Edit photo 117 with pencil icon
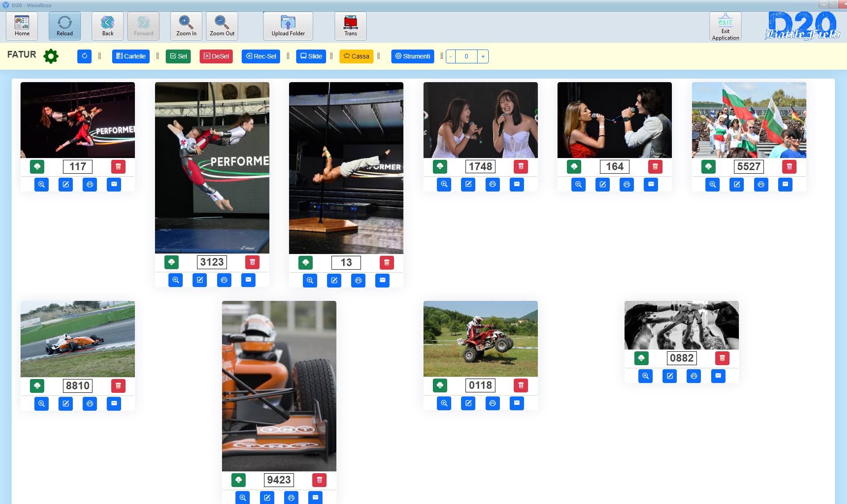The image size is (847, 504). pos(66,184)
